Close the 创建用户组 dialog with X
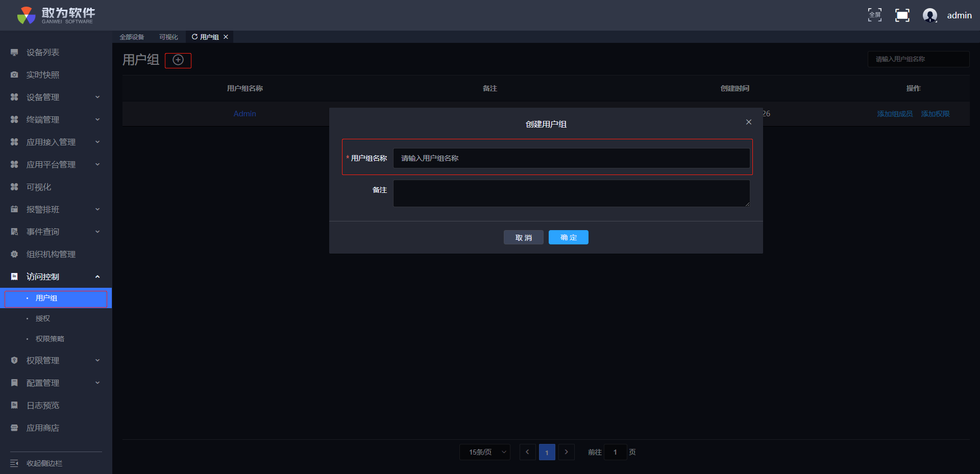 [x=748, y=122]
